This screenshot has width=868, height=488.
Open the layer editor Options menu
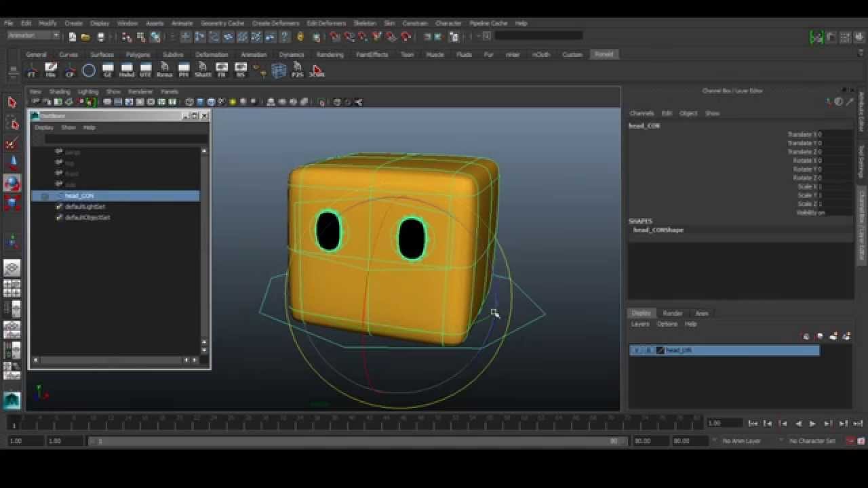(667, 324)
